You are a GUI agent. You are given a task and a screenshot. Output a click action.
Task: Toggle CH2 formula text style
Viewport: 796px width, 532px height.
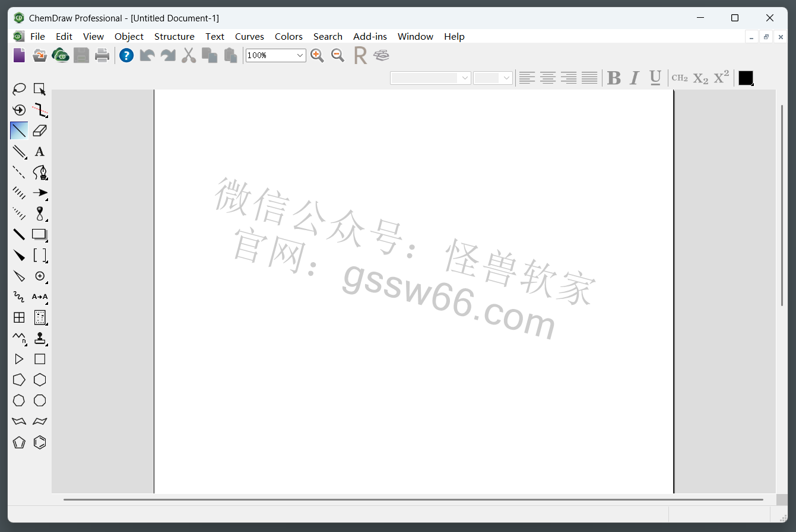pos(680,78)
